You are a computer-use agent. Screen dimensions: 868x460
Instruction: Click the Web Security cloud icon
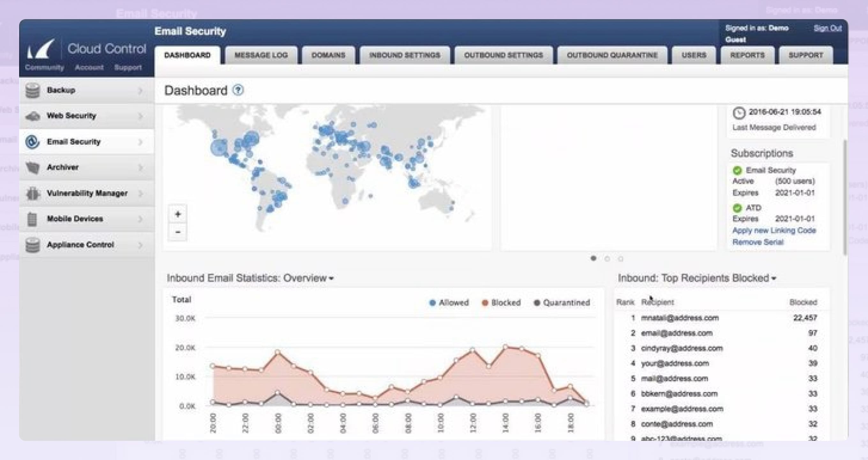32,116
